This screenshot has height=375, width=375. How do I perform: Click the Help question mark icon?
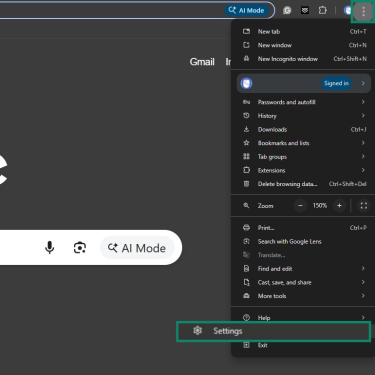click(x=246, y=318)
